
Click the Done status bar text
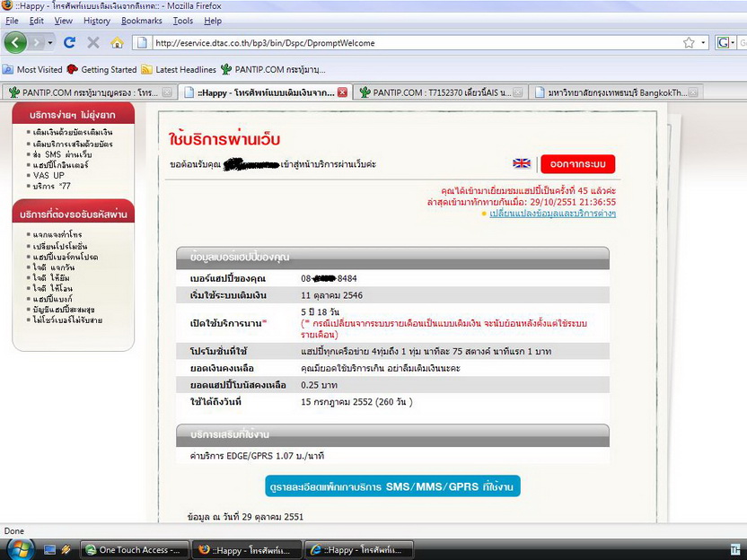[x=14, y=531]
